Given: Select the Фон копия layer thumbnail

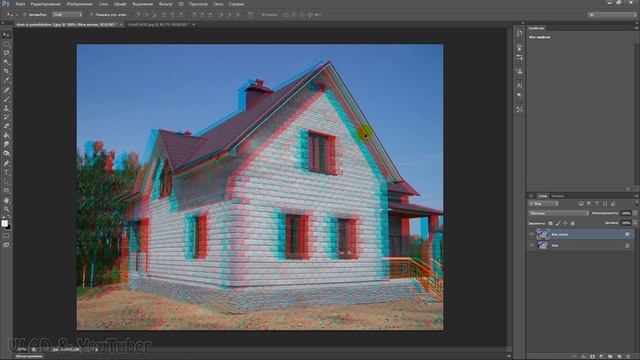Looking at the screenshot, I should click(x=542, y=234).
